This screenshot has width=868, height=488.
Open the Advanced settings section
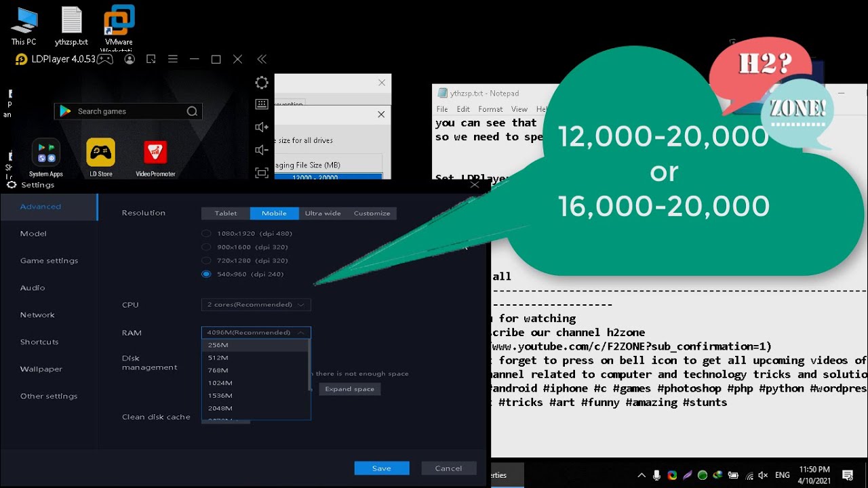click(49, 206)
